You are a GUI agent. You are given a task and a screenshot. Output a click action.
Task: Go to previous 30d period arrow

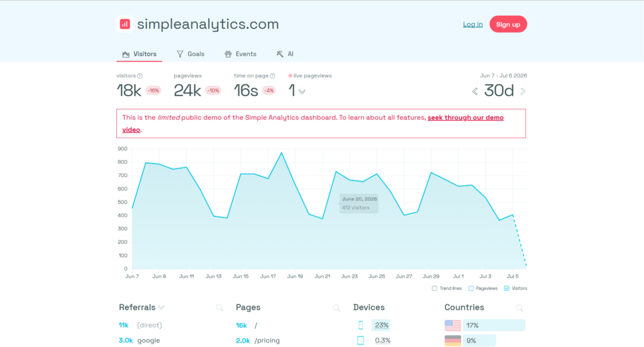[475, 92]
